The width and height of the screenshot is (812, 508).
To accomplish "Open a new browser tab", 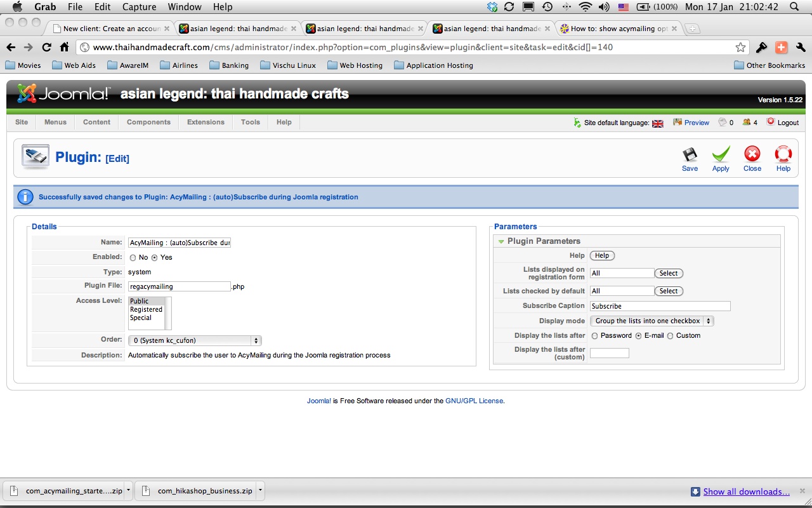I will point(693,29).
